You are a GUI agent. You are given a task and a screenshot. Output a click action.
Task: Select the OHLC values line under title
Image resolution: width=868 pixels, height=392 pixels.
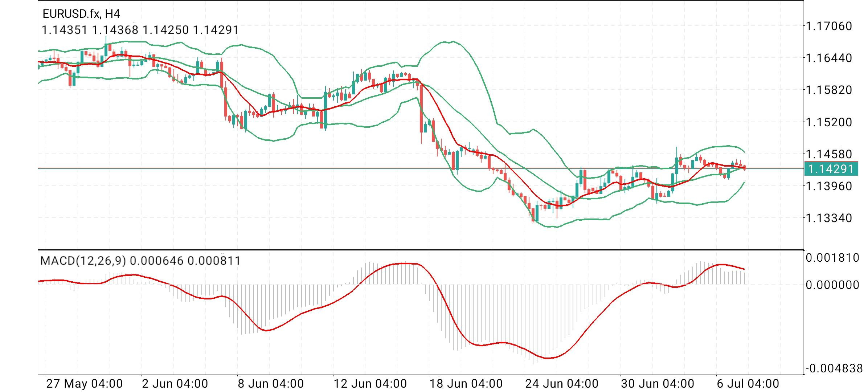coord(140,30)
